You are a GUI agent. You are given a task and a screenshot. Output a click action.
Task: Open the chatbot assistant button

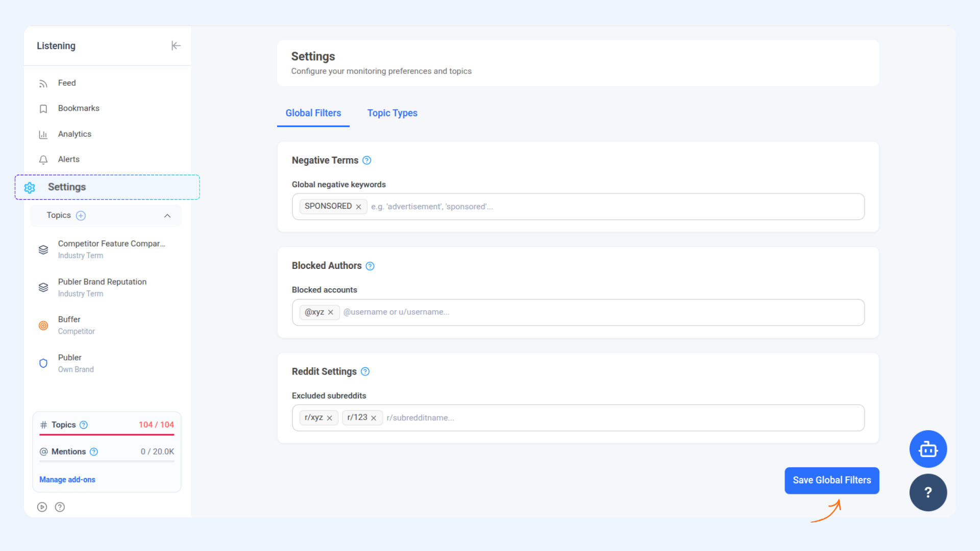928,449
